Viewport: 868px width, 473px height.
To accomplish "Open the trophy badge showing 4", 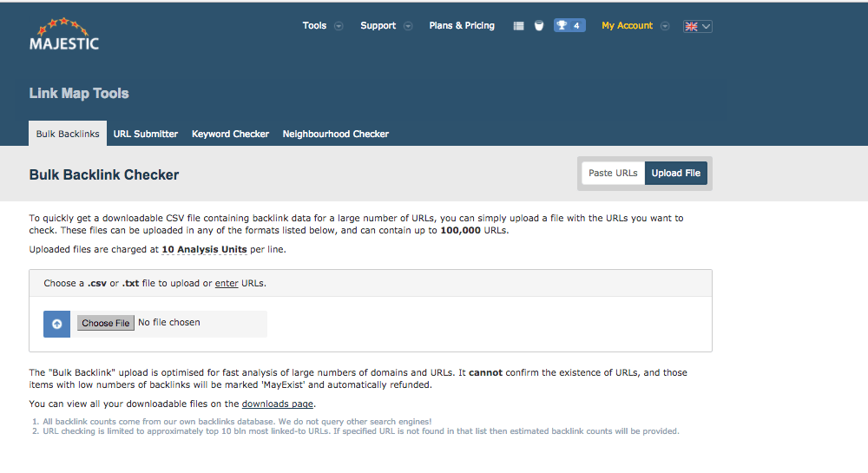I will pos(569,25).
